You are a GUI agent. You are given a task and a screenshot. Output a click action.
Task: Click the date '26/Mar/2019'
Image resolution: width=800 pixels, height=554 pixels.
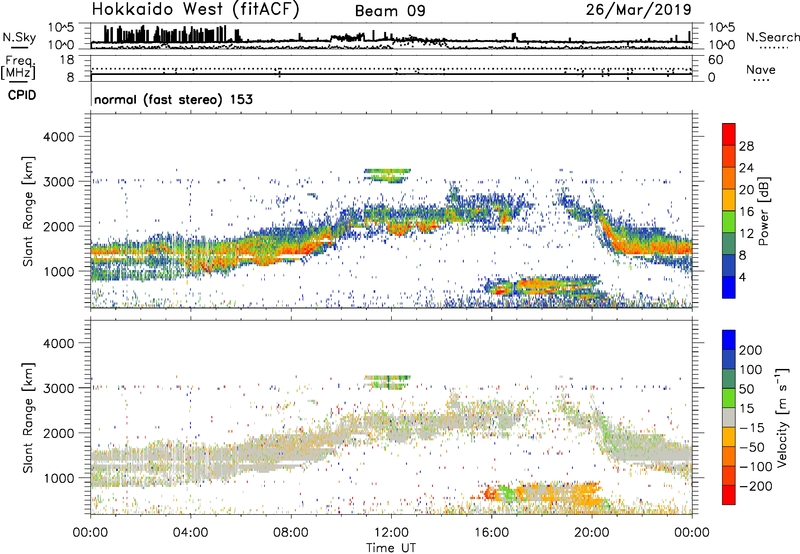(638, 10)
